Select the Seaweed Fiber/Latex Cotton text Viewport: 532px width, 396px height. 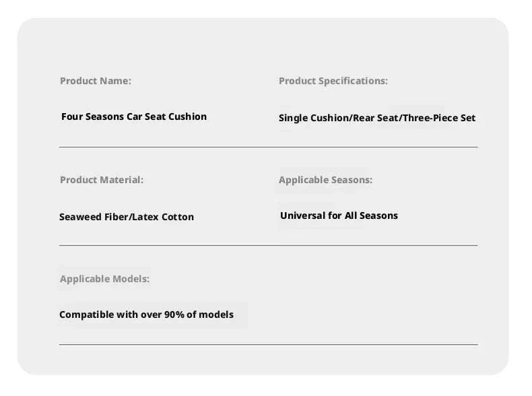[x=127, y=217]
